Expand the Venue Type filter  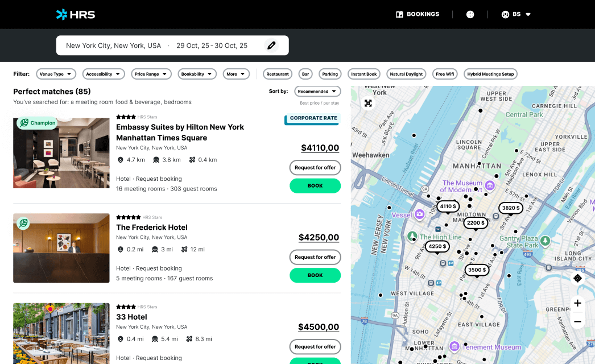[x=56, y=74]
